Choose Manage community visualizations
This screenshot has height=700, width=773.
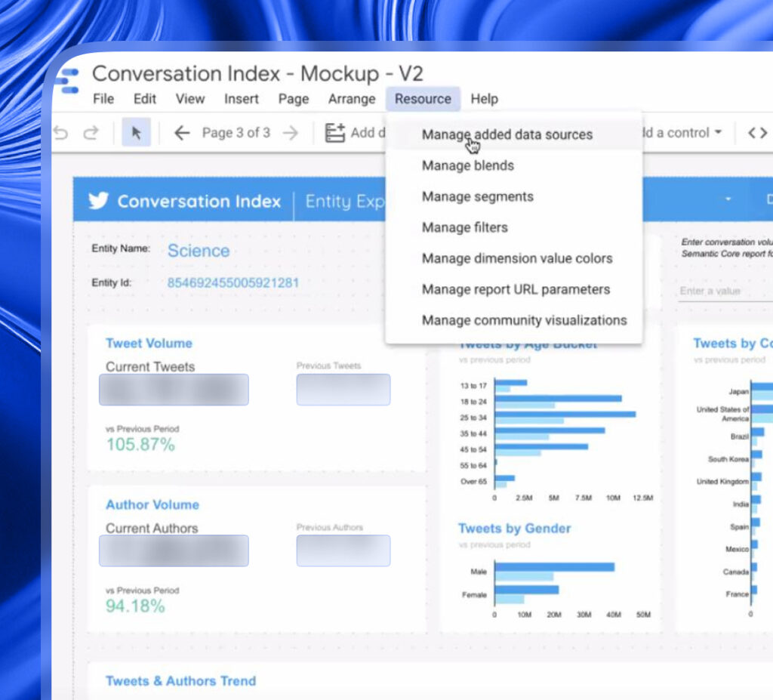pyautogui.click(x=514, y=321)
